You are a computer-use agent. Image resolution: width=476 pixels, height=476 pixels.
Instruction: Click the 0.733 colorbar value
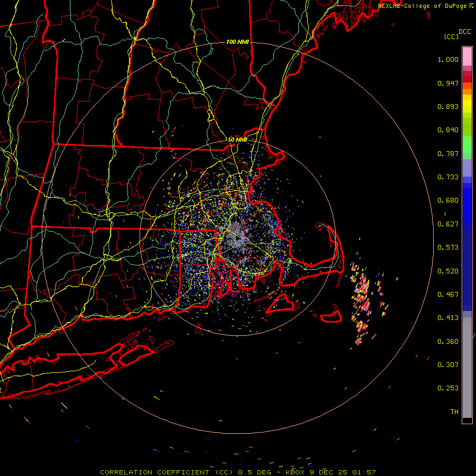(448, 177)
